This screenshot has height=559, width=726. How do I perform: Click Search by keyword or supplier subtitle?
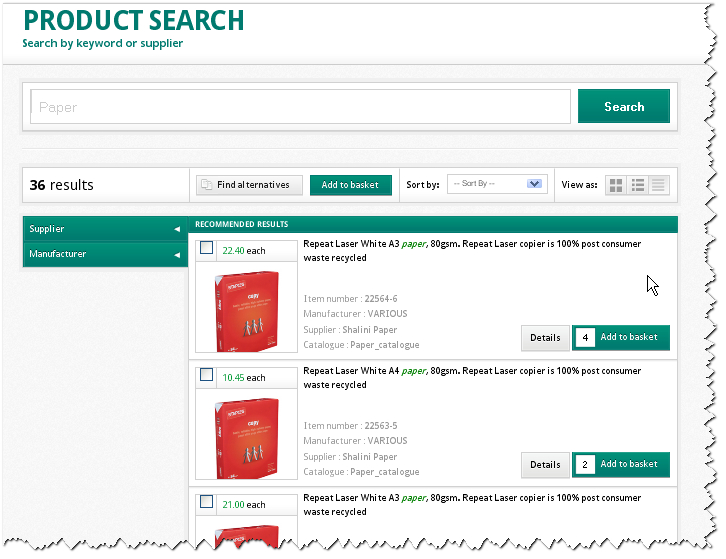(102, 43)
